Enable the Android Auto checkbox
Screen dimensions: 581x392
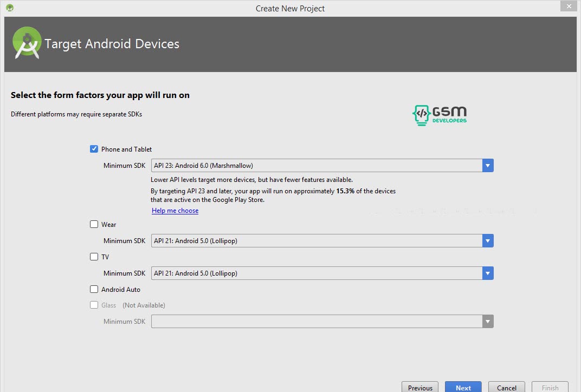pos(94,289)
